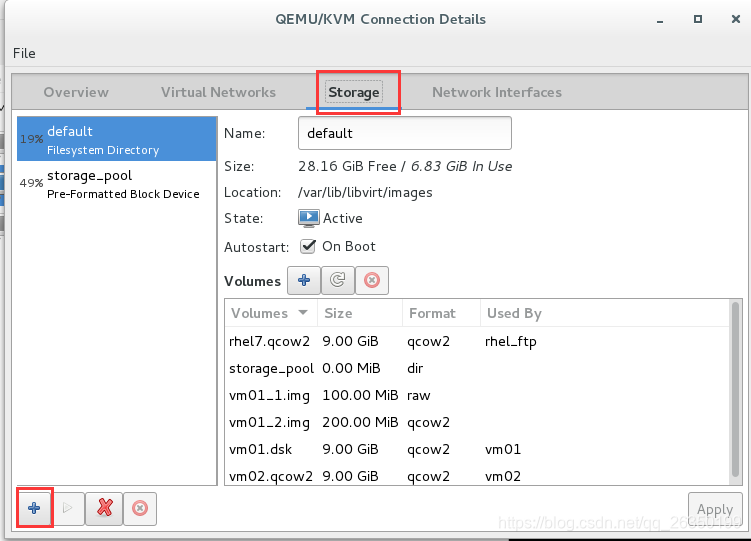Screen dimensions: 751x541
Task: Delete the selected volume
Action: [372, 280]
